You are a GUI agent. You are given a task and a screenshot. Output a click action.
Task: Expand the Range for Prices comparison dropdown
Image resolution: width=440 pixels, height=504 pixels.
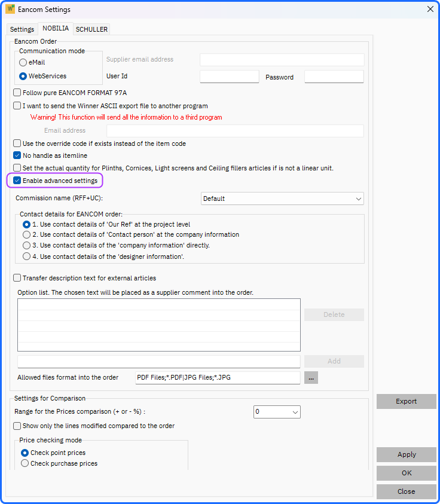(x=277, y=412)
